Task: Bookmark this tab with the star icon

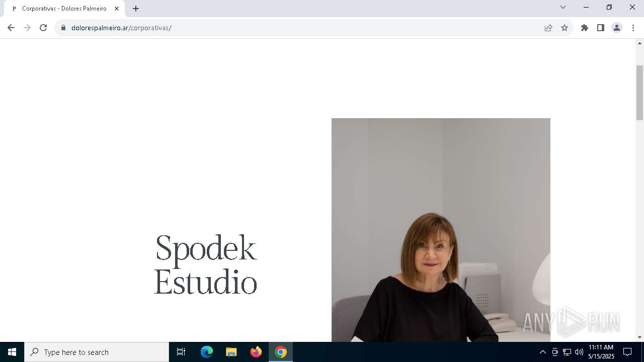Action: pyautogui.click(x=565, y=28)
